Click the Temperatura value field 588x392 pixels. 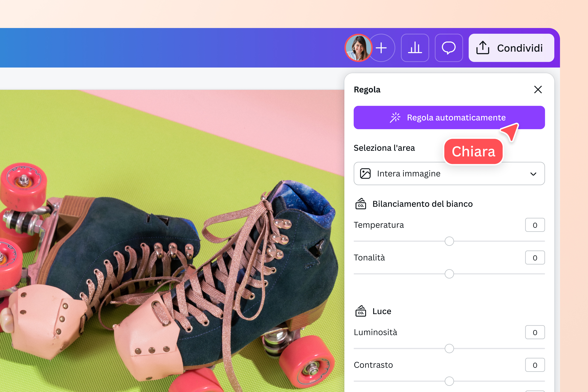tap(535, 225)
